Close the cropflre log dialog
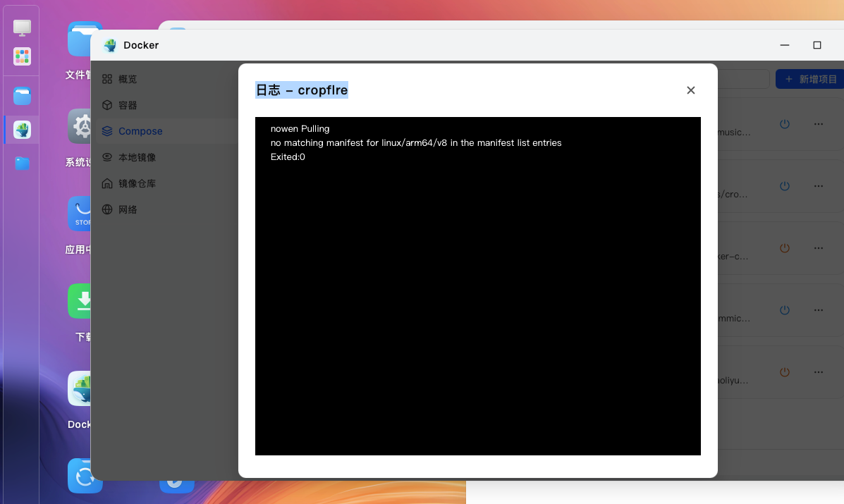Image resolution: width=844 pixels, height=504 pixels. [690, 90]
